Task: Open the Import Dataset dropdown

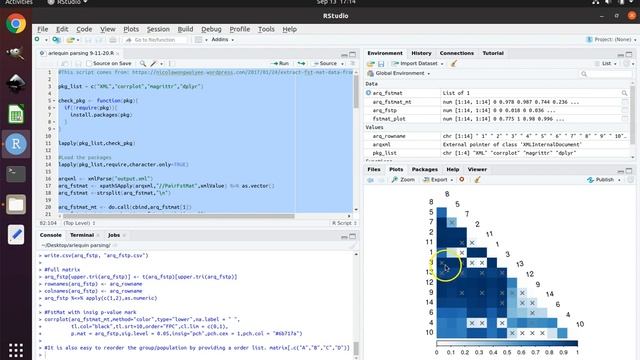Action: 418,64
